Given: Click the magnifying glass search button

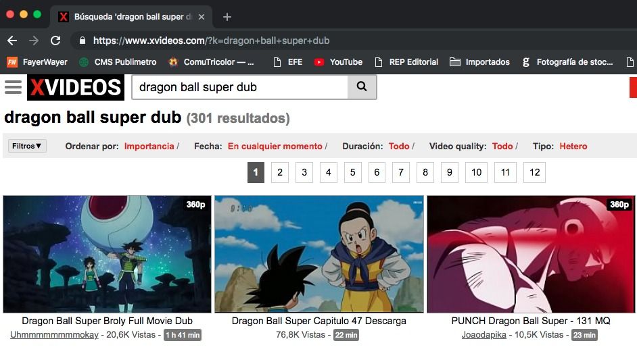Looking at the screenshot, I should pyautogui.click(x=362, y=87).
